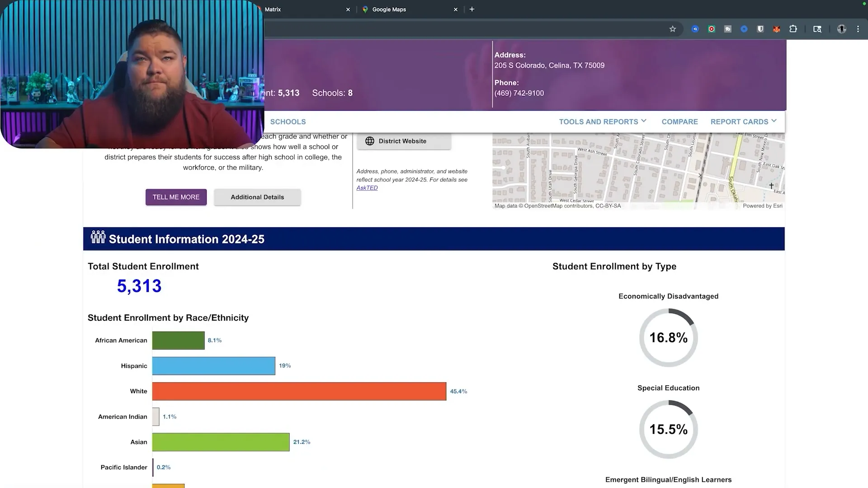The height and width of the screenshot is (488, 868).
Task: Open a new browser tab
Action: (472, 9)
